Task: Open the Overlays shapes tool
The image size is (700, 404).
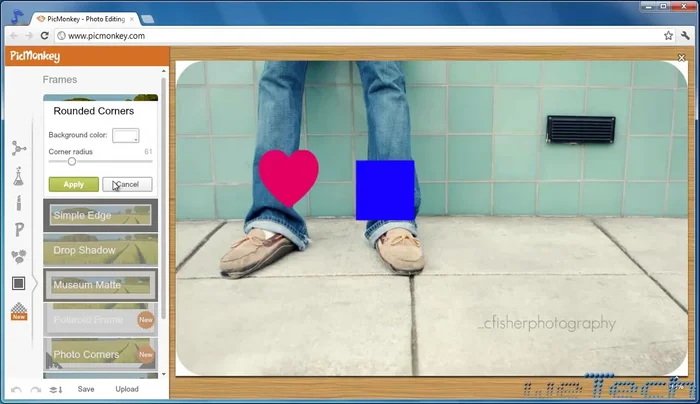Action: (x=19, y=257)
